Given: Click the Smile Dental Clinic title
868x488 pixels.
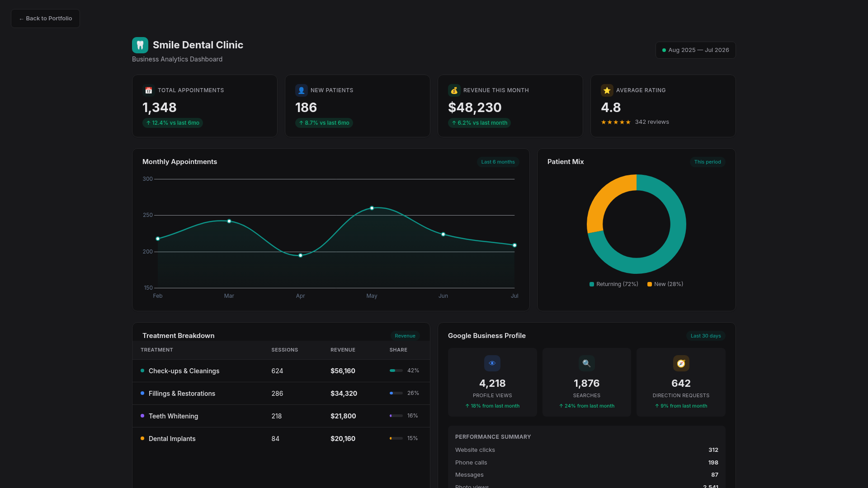Looking at the screenshot, I should (198, 45).
